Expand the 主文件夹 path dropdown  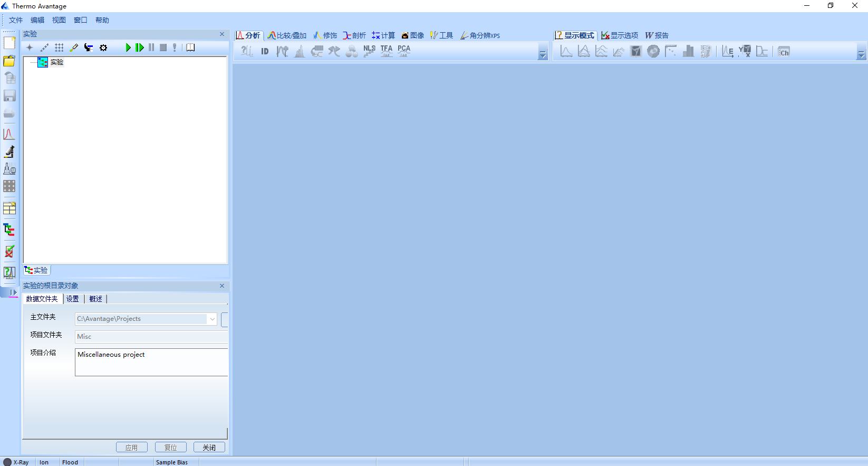click(212, 319)
